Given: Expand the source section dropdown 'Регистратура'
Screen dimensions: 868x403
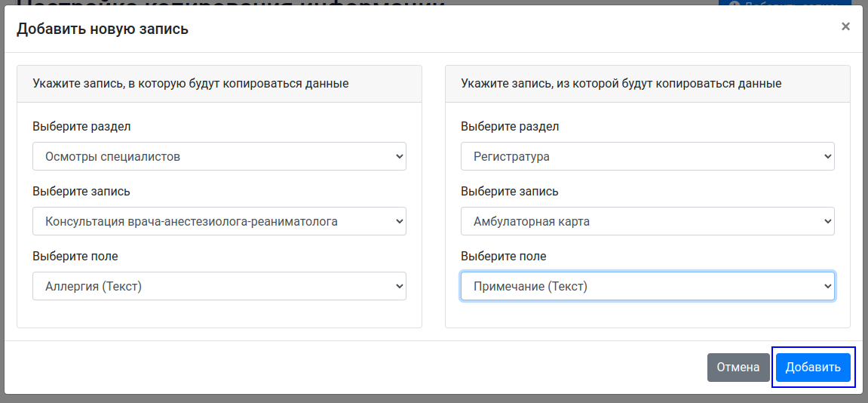Looking at the screenshot, I should click(647, 157).
